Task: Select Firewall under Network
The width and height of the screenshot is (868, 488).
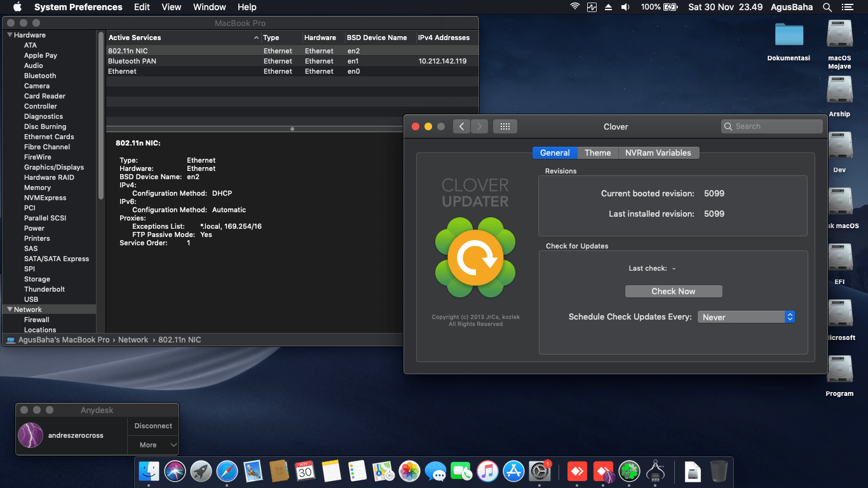Action: (x=37, y=320)
